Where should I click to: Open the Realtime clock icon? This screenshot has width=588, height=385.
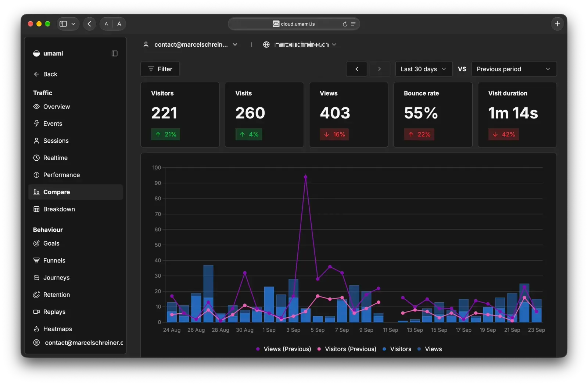pos(36,158)
